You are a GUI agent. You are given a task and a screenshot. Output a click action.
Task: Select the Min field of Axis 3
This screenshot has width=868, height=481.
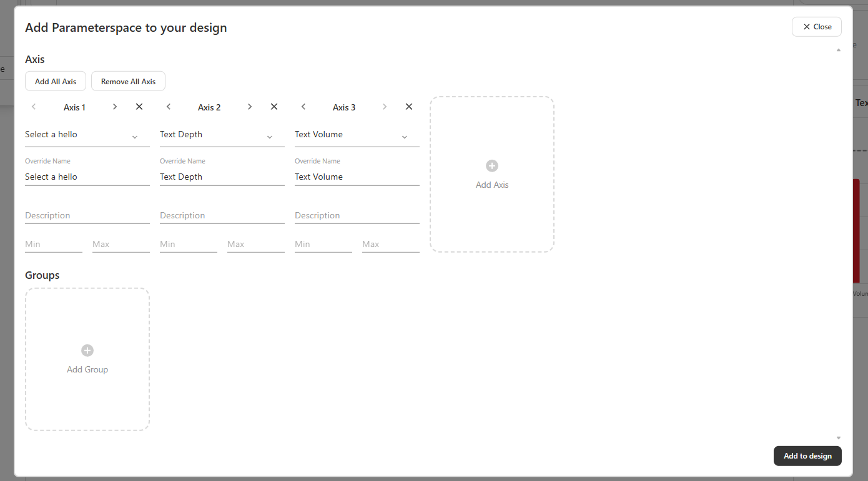click(323, 245)
